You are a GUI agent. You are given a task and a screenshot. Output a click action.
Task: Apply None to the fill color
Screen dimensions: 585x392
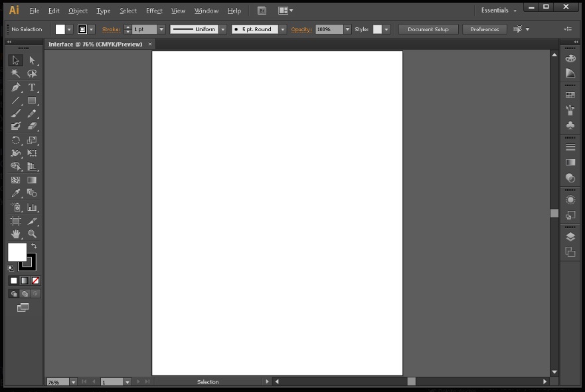click(x=35, y=281)
